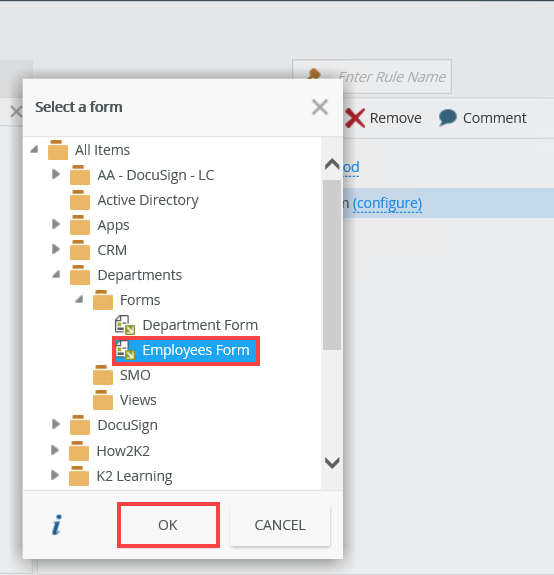
Task: Expand the Apps folder
Action: coord(56,224)
